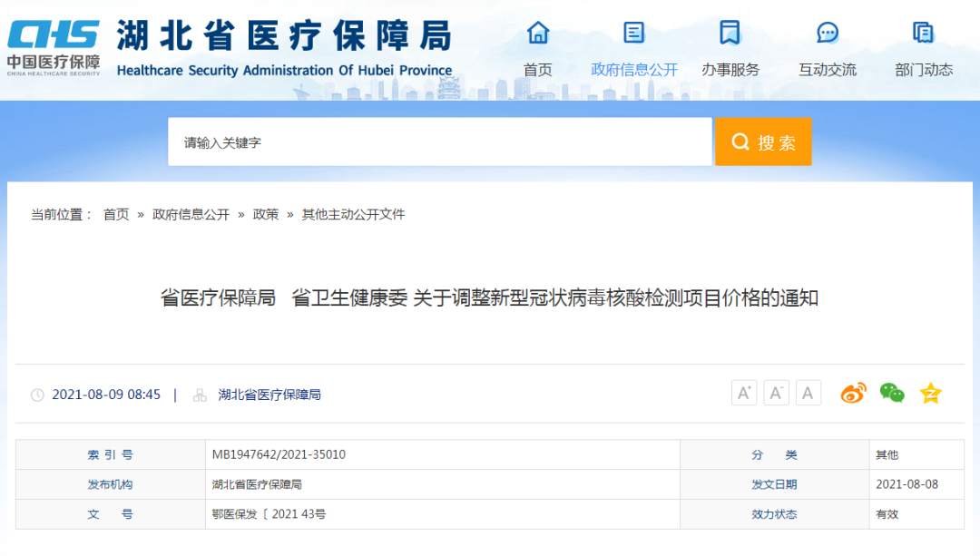Click the clock icon beside the publish time
The height and width of the screenshot is (556, 980).
pyautogui.click(x=37, y=395)
